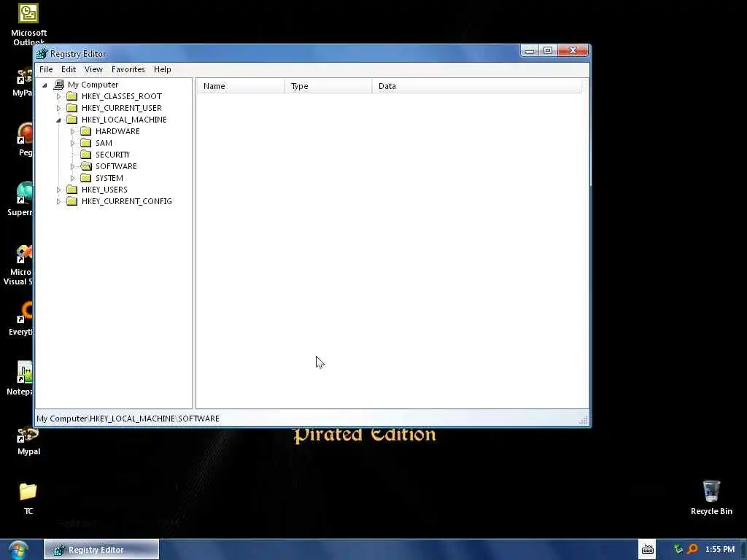Select the SYSTEM key label
The image size is (747, 560).
point(109,178)
